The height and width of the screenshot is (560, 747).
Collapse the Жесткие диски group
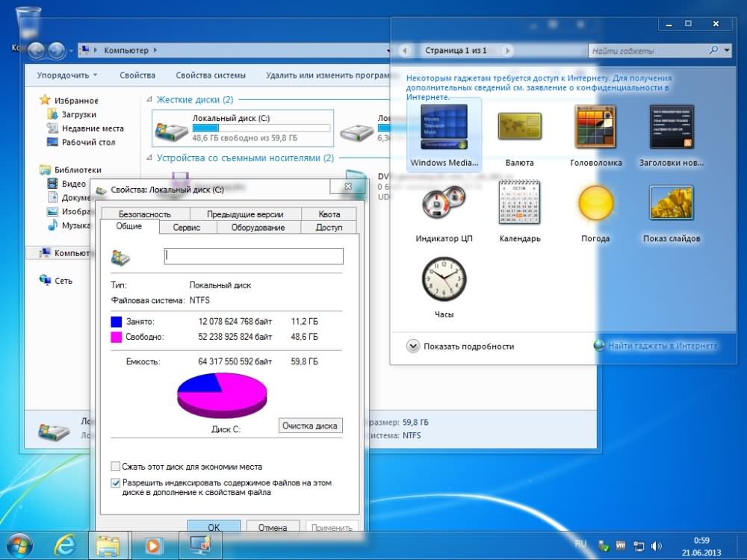(149, 100)
